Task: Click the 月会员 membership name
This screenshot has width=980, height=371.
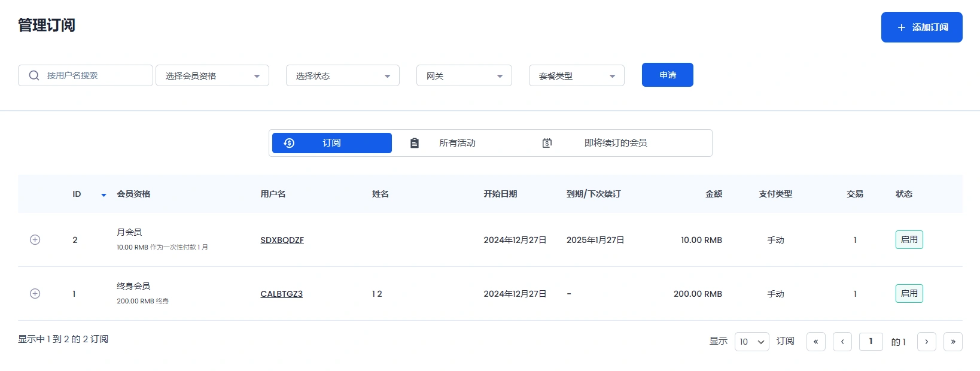Action: point(129,232)
